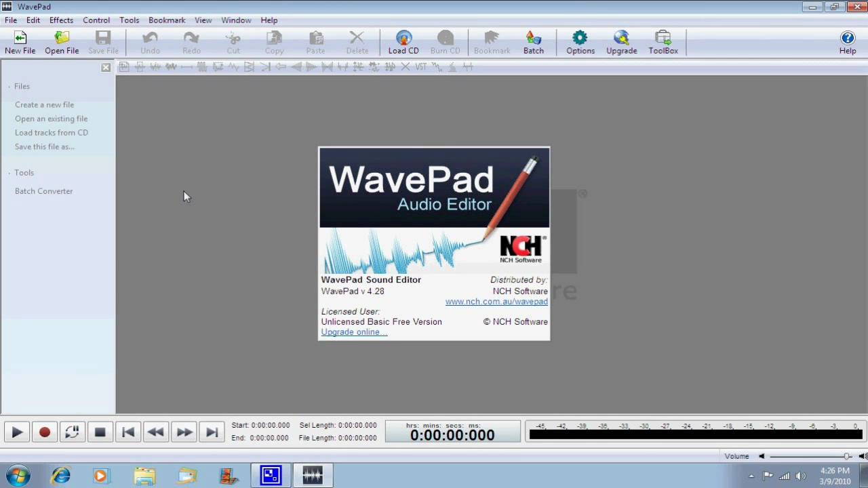
Task: Click the 'Sel Length: 0:00:00.000' text
Action: pyautogui.click(x=338, y=426)
